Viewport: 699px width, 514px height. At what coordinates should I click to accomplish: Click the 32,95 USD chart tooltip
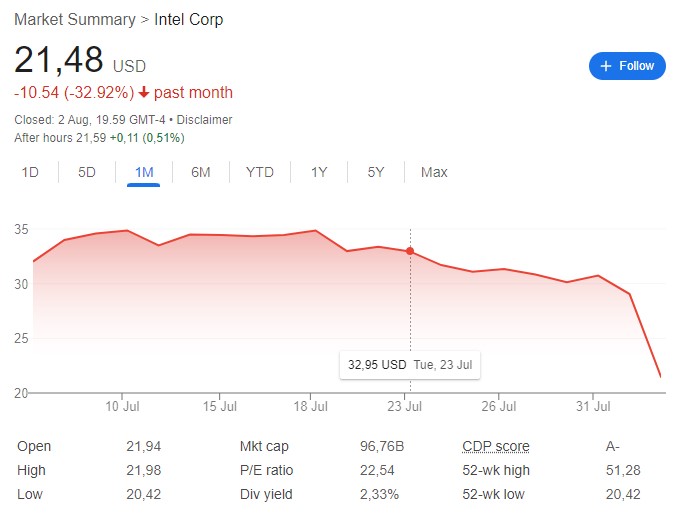(410, 365)
